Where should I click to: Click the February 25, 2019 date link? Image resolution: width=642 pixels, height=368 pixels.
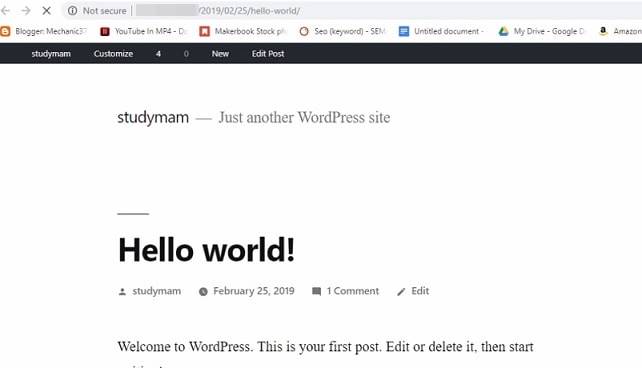[x=254, y=291]
